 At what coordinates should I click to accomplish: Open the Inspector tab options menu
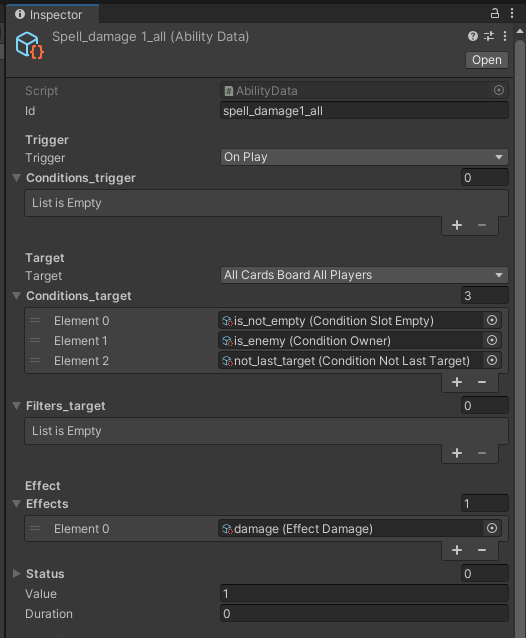[x=512, y=13]
